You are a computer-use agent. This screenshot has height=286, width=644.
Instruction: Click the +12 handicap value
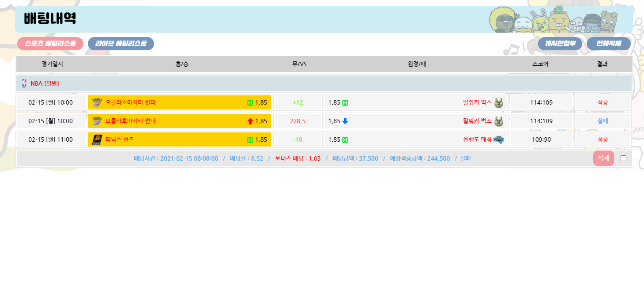[298, 103]
